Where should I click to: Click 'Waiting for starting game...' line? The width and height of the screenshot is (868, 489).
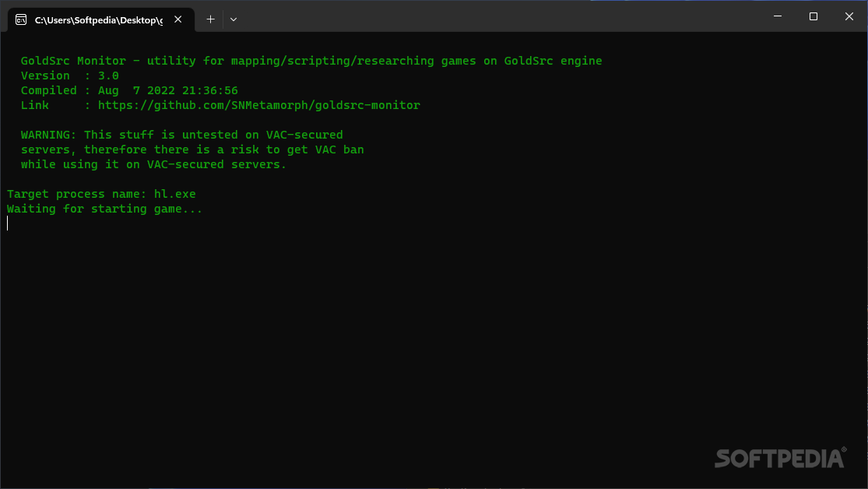pyautogui.click(x=104, y=209)
